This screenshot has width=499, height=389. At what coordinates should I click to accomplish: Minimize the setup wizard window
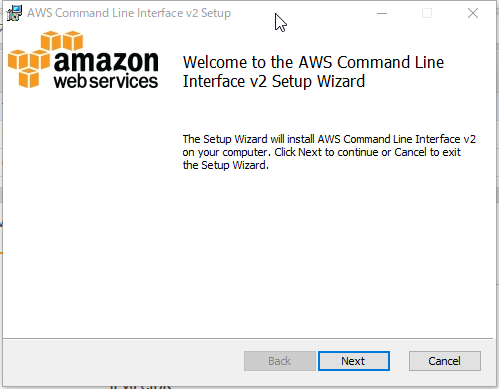382,13
